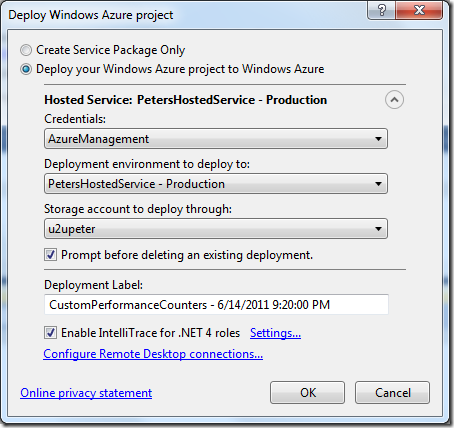
Task: Confirm deployment with the OK button
Action: (307, 393)
